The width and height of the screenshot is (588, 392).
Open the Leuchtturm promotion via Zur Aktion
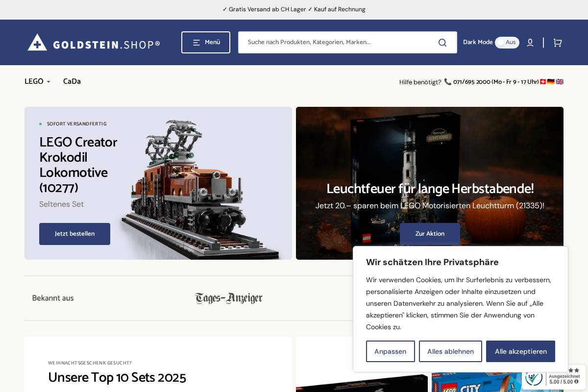pos(430,234)
